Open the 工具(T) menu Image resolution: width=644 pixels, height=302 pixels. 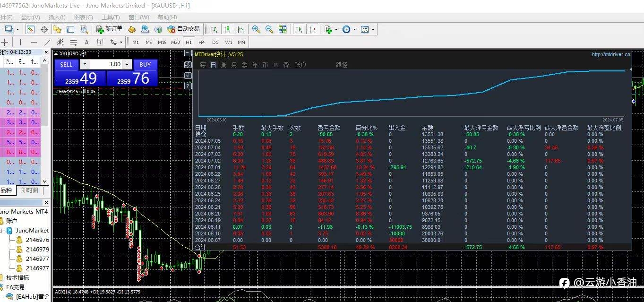coord(111,17)
